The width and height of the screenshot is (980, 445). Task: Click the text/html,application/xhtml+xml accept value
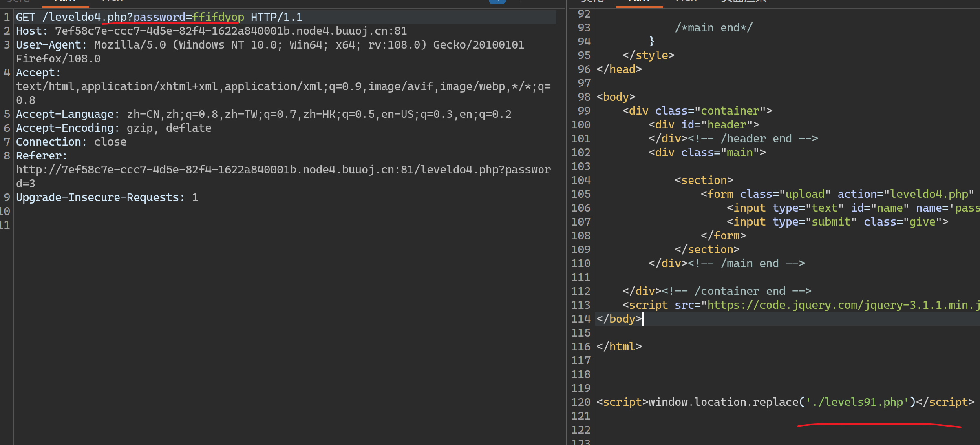pos(283,86)
